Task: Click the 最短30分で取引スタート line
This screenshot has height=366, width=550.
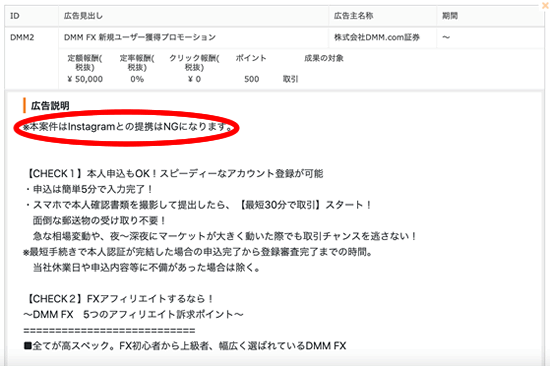Action: click(x=199, y=205)
